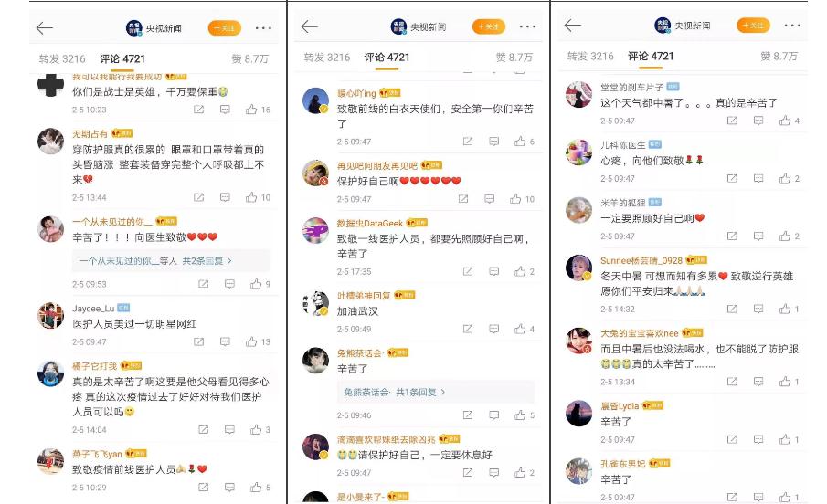Share the comment by 数据虫DataGeek
Screen dimensions: 827x504
point(468,271)
